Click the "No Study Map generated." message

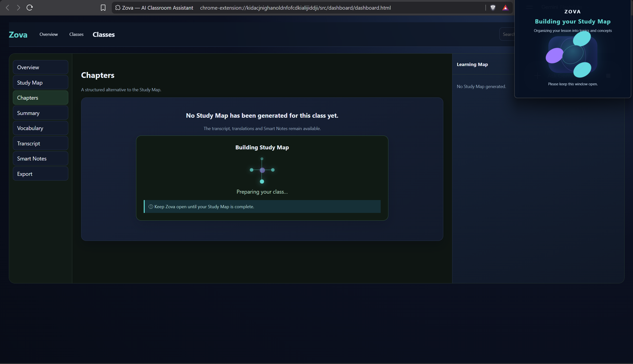tap(481, 87)
